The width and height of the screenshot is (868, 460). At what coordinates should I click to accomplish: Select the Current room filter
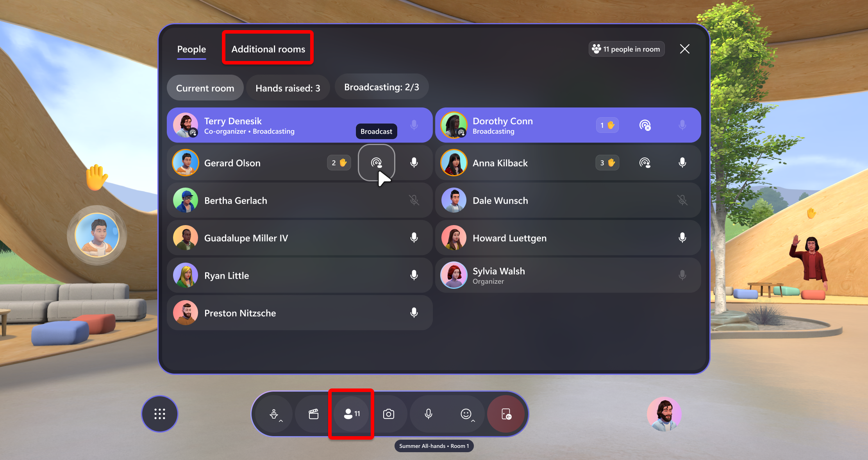[204, 88]
